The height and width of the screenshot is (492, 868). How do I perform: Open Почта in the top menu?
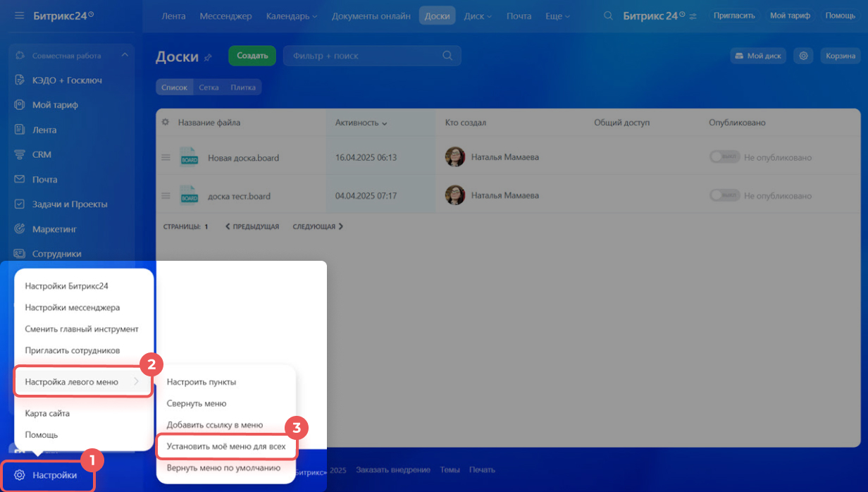519,16
